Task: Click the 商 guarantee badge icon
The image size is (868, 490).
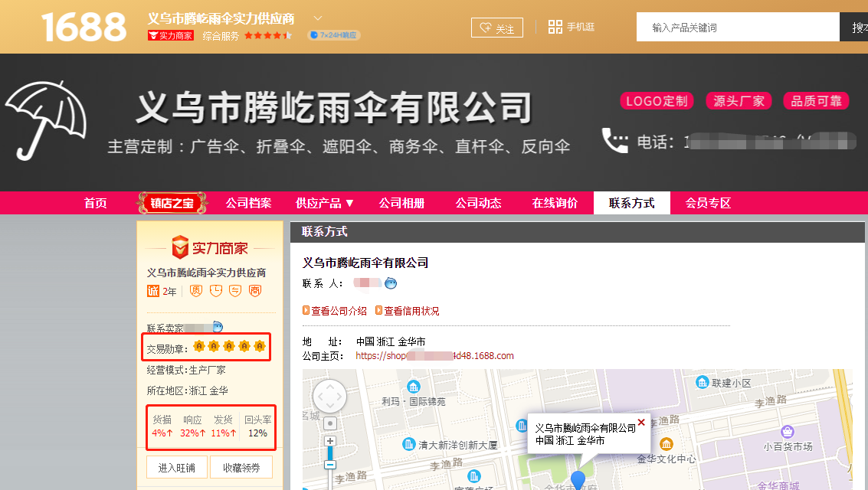Action: click(x=254, y=290)
